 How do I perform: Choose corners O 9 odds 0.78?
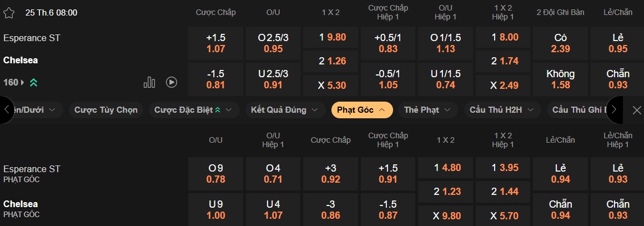[x=215, y=174]
